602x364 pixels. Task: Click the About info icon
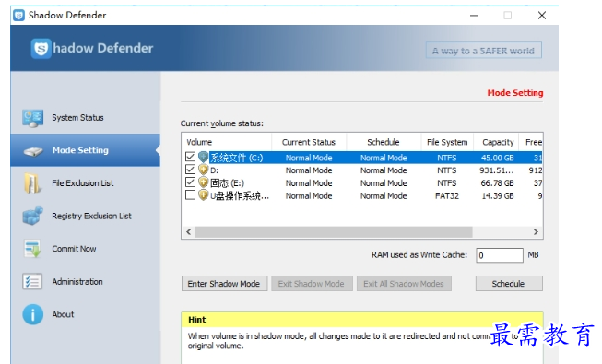tap(32, 314)
